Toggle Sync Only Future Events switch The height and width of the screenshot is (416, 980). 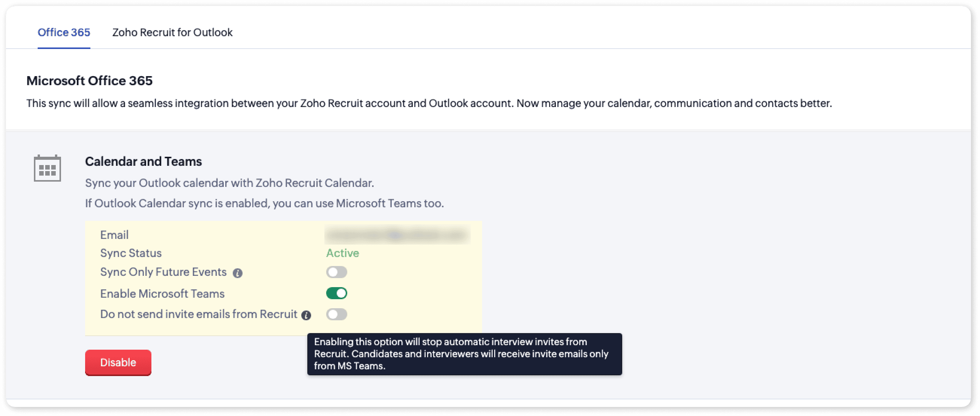[337, 272]
